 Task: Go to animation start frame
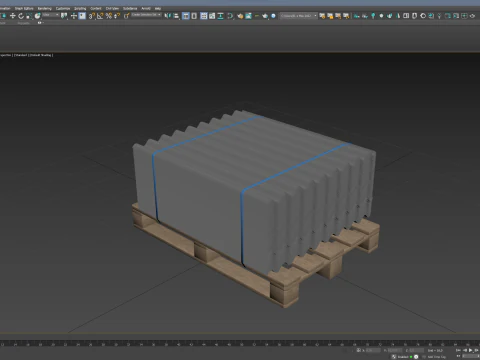tap(458, 350)
